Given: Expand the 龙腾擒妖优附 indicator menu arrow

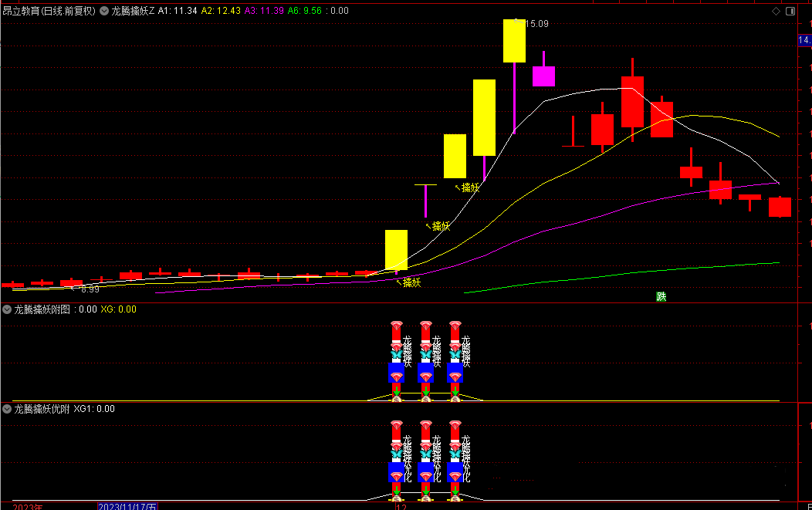Looking at the screenshot, I should click(7, 409).
